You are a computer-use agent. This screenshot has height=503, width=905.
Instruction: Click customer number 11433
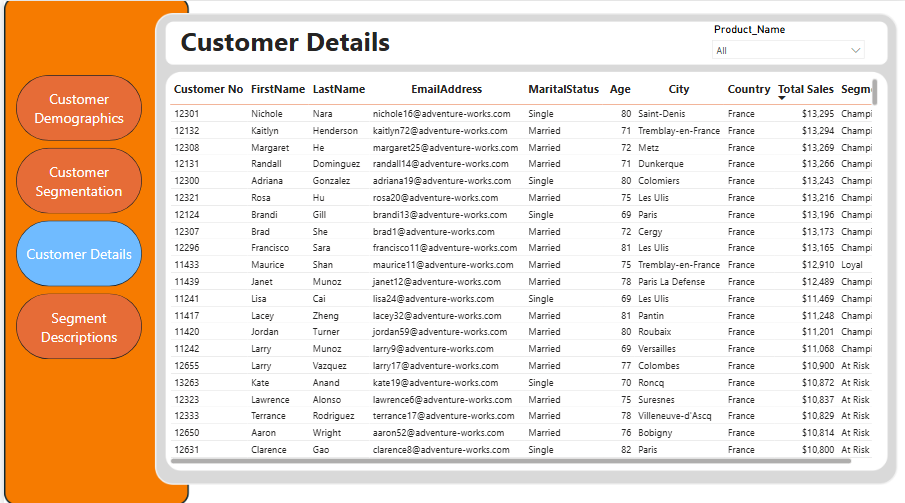[186, 264]
